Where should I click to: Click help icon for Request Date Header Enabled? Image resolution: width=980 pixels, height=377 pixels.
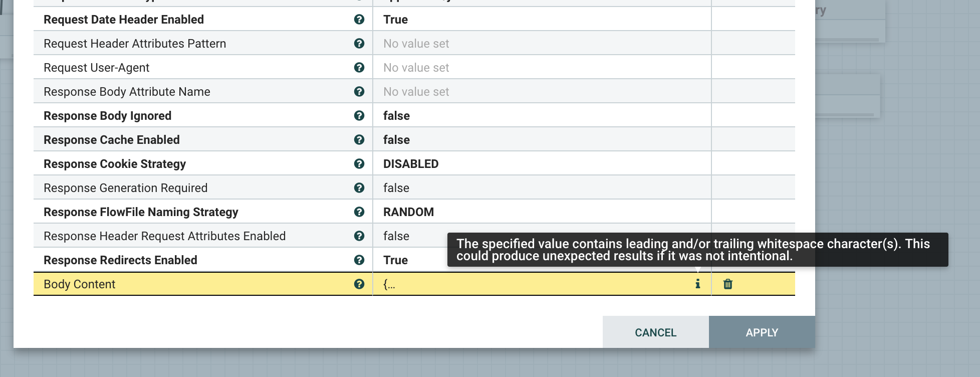pyautogui.click(x=359, y=20)
